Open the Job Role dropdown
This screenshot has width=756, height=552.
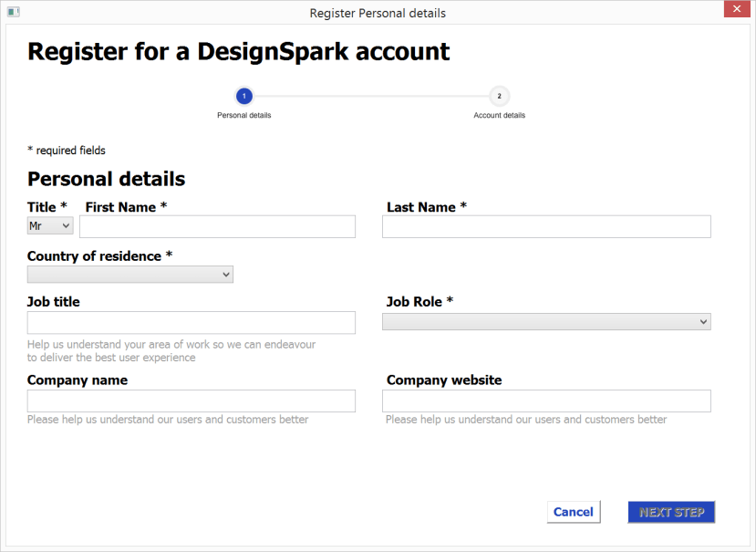(546, 321)
